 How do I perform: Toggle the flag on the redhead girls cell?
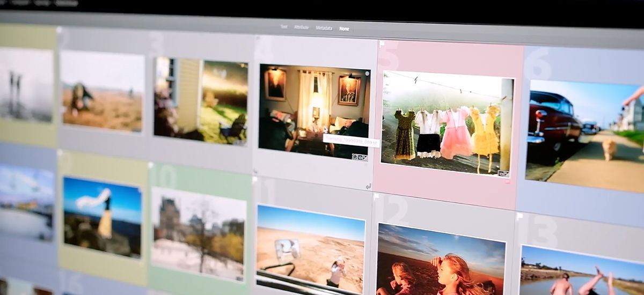click(377, 196)
